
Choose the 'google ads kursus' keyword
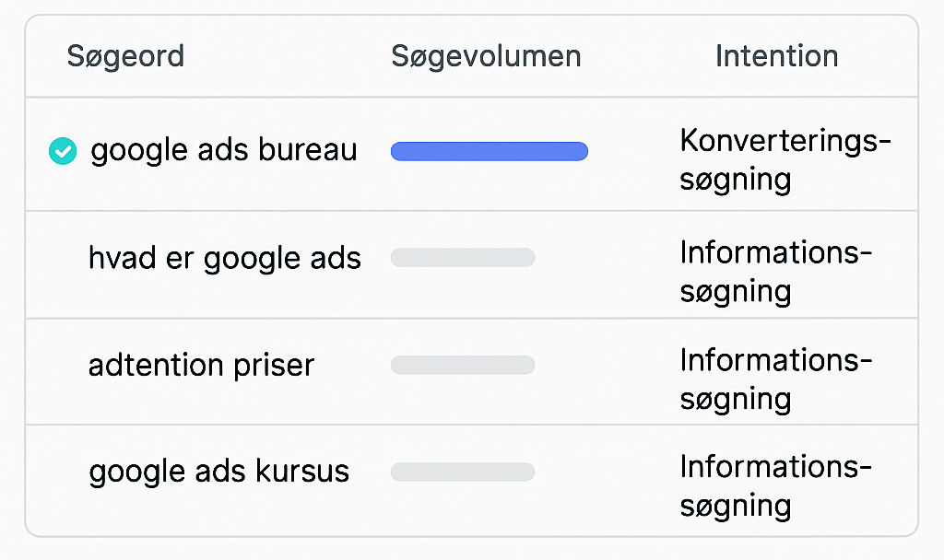pyautogui.click(x=218, y=472)
